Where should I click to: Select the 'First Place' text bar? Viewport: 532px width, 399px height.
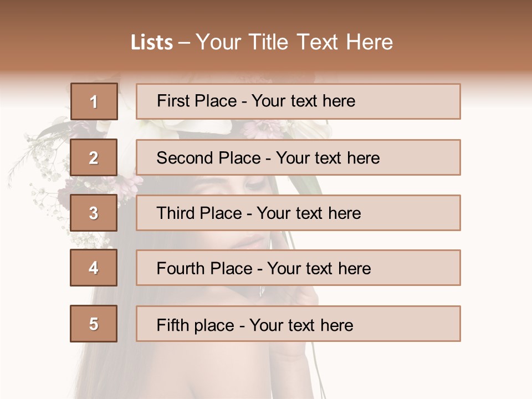click(x=298, y=101)
